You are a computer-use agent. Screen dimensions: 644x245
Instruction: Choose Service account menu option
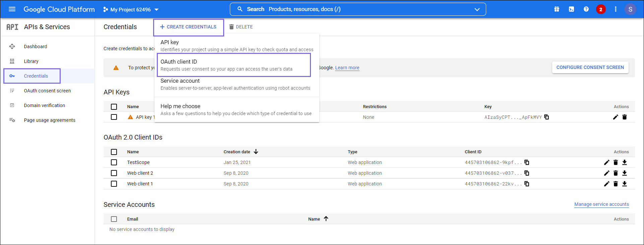point(237,84)
